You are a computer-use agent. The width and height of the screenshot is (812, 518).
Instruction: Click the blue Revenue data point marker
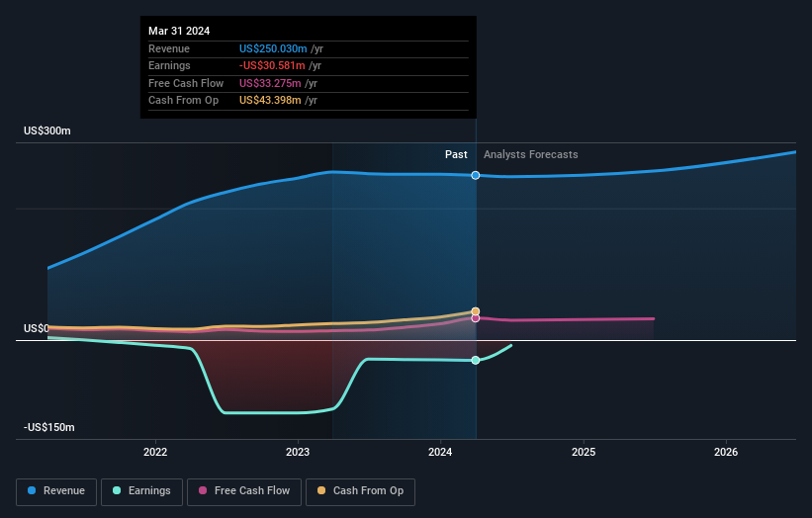click(476, 175)
